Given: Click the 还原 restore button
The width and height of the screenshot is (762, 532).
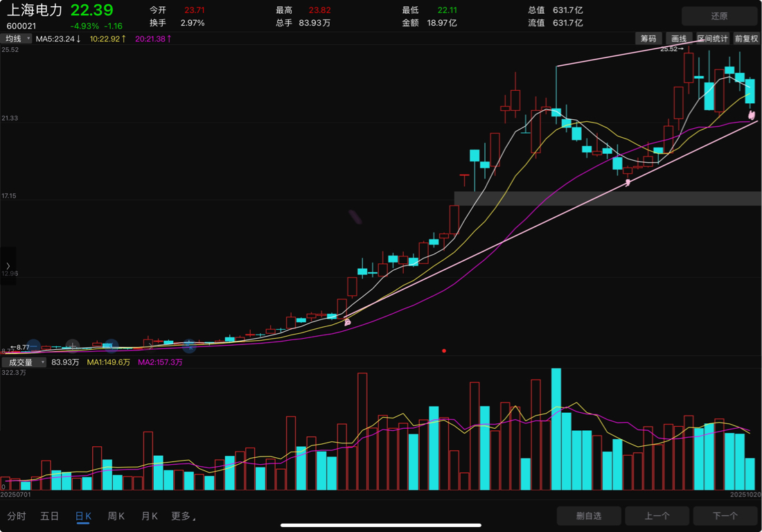Looking at the screenshot, I should pos(719,16).
